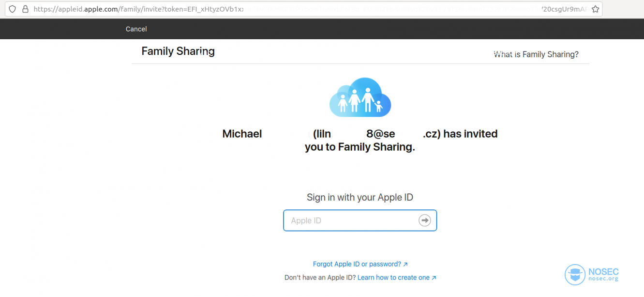Click the Don't have an Apple ID text
644x297 pixels.
tap(320, 278)
